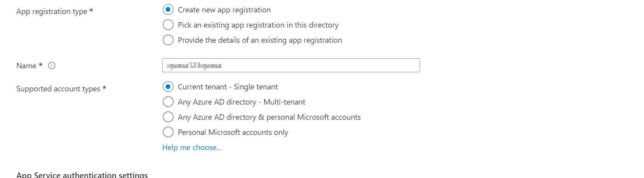Click the 'Any Azure AD directory - Multi-tenant' text
This screenshot has width=644, height=178.
[241, 102]
